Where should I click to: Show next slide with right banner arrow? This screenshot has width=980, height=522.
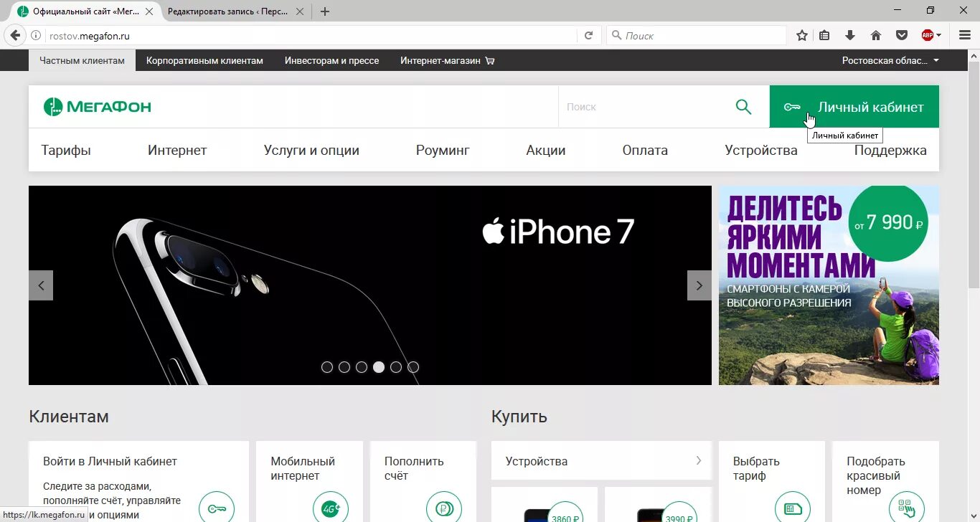[x=699, y=285]
